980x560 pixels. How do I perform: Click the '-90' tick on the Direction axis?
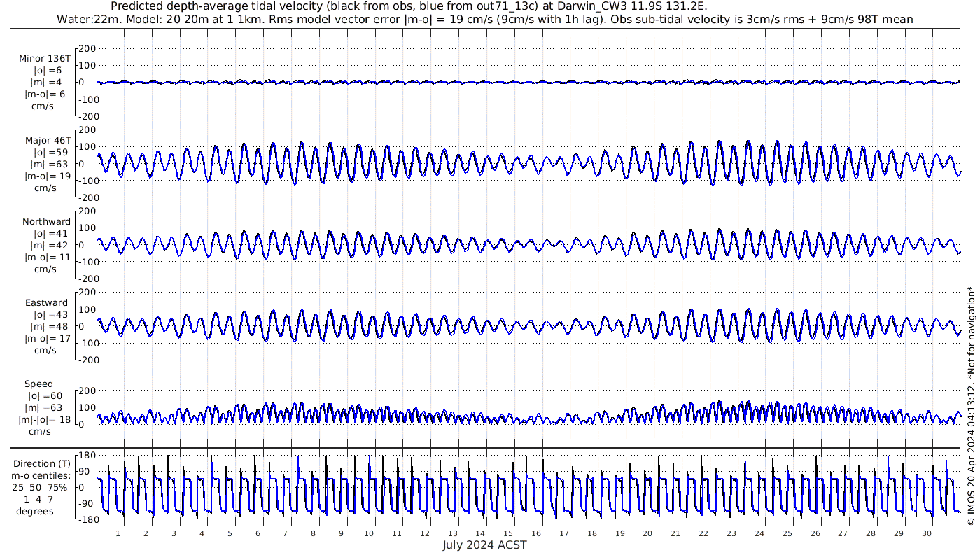86,504
